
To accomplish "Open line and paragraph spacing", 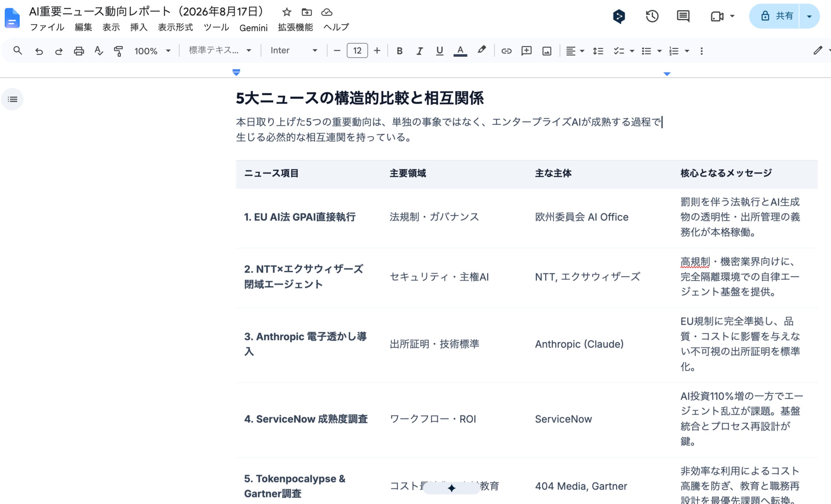I will pyautogui.click(x=598, y=51).
